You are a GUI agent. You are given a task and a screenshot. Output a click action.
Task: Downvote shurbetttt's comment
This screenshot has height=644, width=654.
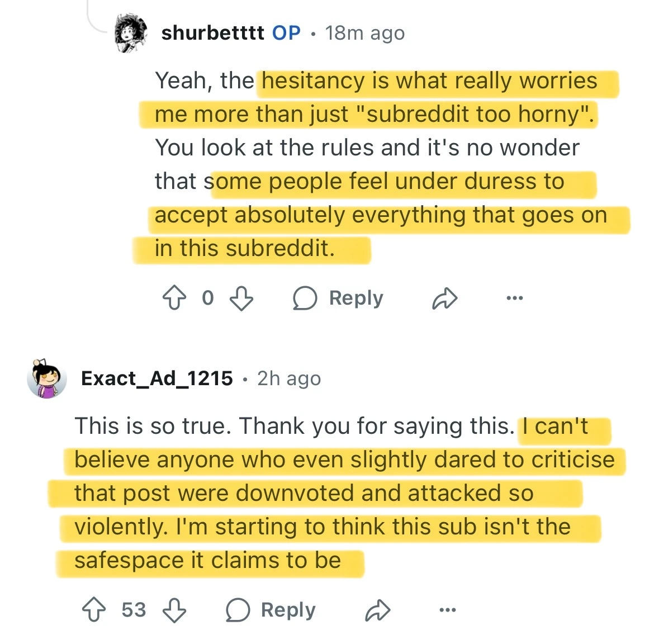pos(241,298)
